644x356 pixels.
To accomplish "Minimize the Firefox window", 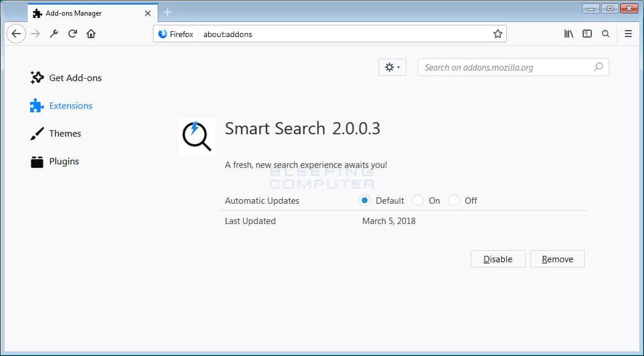I will tap(591, 8).
